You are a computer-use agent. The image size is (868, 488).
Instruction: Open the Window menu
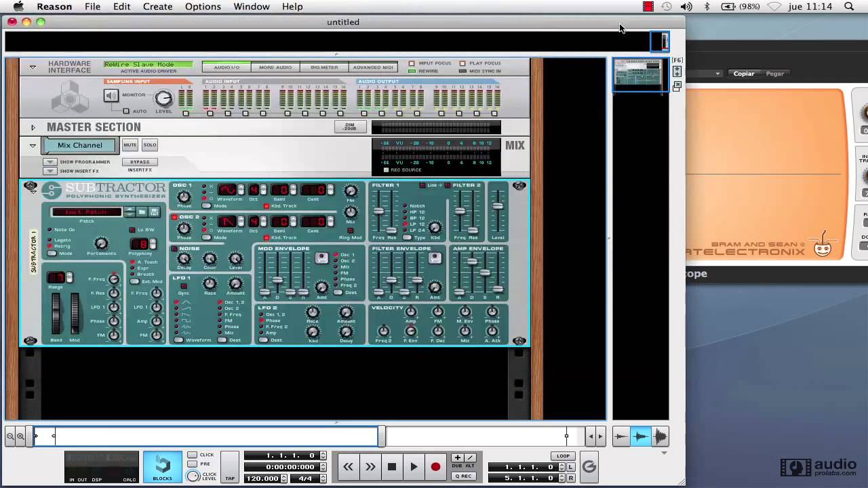pos(252,7)
